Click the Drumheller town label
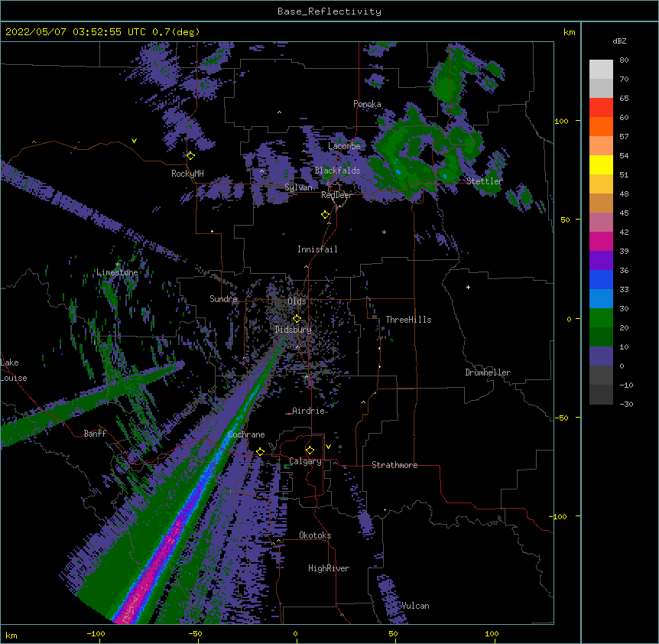 [488, 372]
